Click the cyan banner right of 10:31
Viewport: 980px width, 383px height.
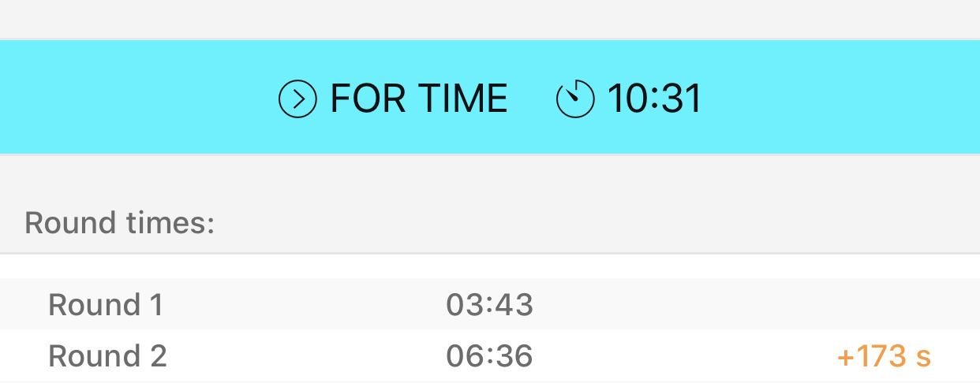pyautogui.click(x=836, y=99)
